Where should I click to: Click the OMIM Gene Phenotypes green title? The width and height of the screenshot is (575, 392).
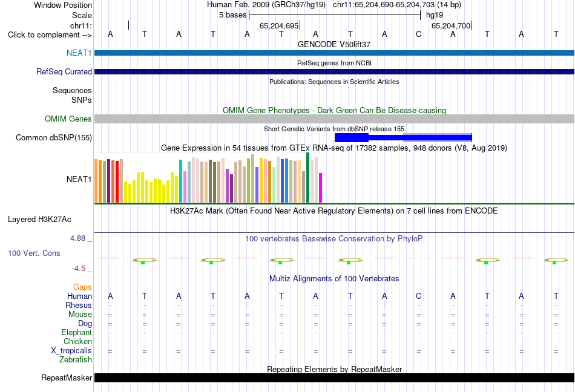click(334, 110)
